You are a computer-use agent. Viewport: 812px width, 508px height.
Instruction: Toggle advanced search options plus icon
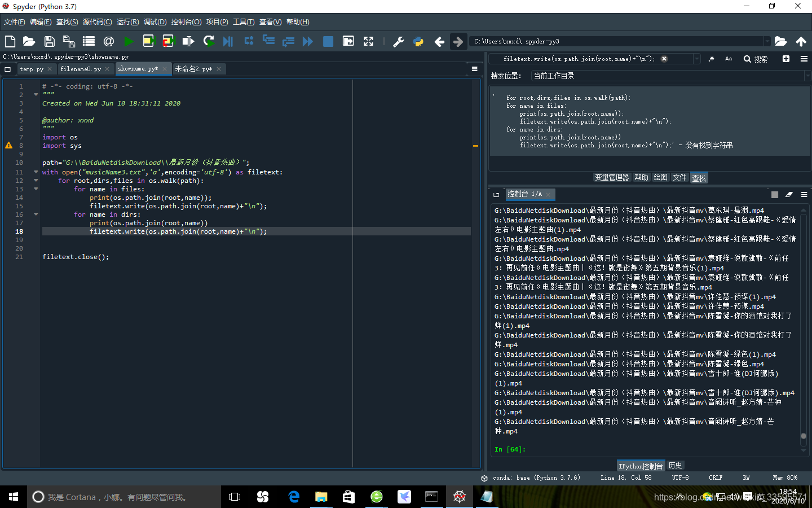786,59
